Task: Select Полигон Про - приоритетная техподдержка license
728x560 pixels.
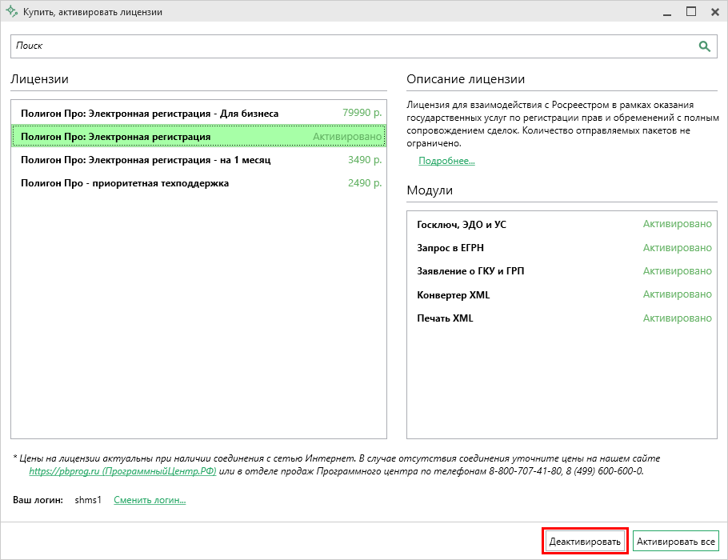Action: pyautogui.click(x=198, y=183)
